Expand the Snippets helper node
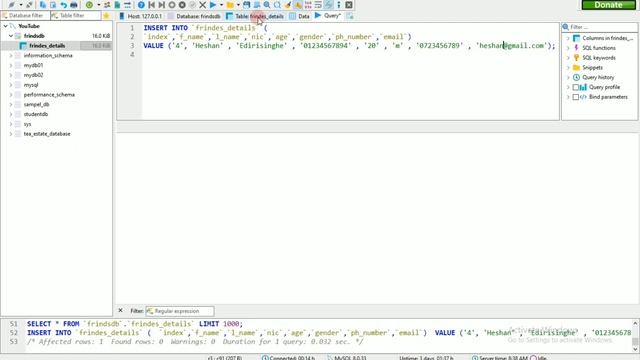Viewport: 640px width, 360px height. (568, 68)
